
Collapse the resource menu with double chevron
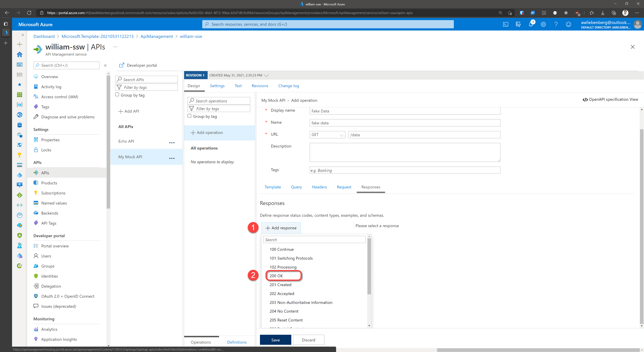coord(105,65)
